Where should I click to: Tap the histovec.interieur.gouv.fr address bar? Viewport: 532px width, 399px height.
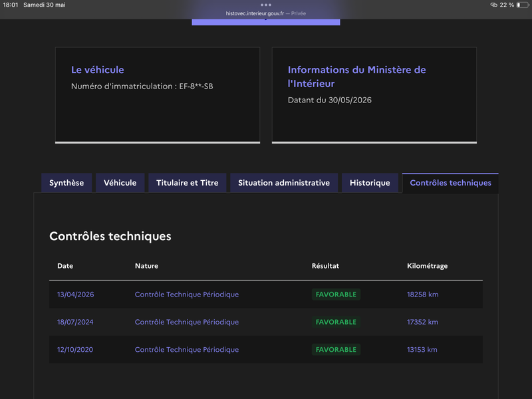(265, 13)
